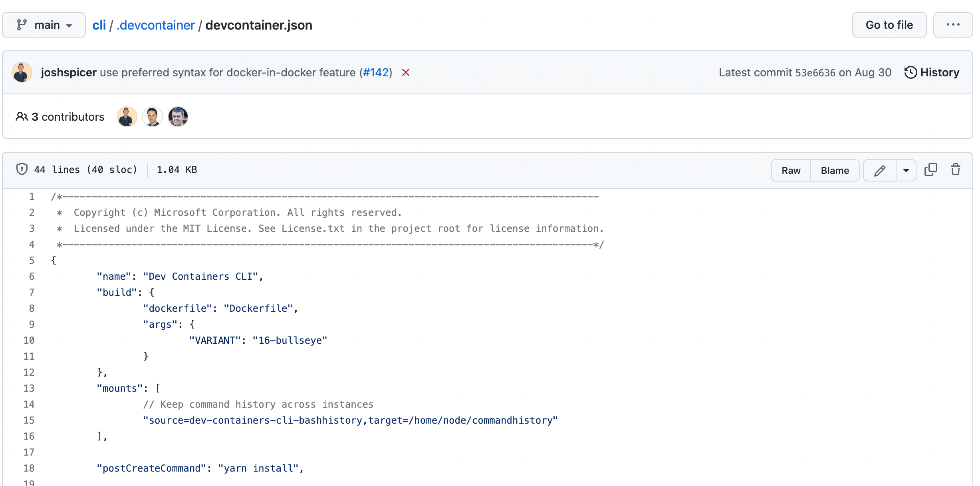Open the branch dropdown for main

(x=47, y=25)
